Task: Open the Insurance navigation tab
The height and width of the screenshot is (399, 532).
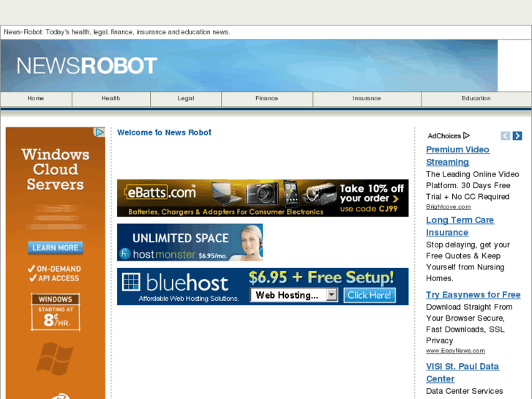Action: pyautogui.click(x=367, y=99)
